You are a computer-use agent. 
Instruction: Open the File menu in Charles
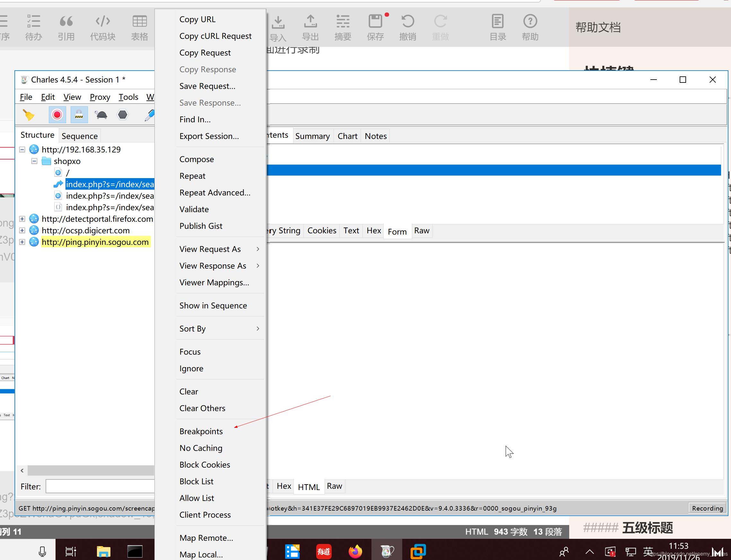(26, 97)
